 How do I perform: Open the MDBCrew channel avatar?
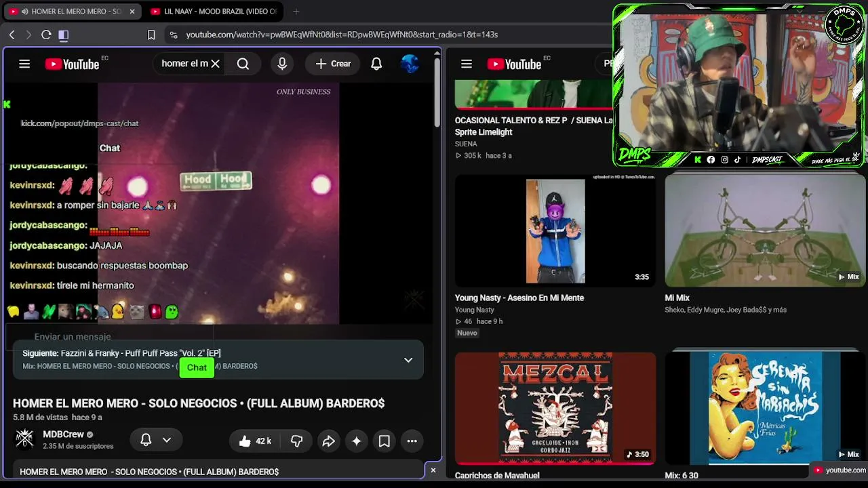click(x=24, y=439)
